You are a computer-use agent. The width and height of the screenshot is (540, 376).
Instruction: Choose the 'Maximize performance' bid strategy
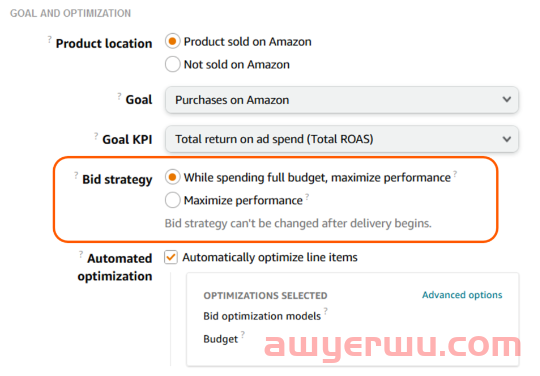pos(173,200)
